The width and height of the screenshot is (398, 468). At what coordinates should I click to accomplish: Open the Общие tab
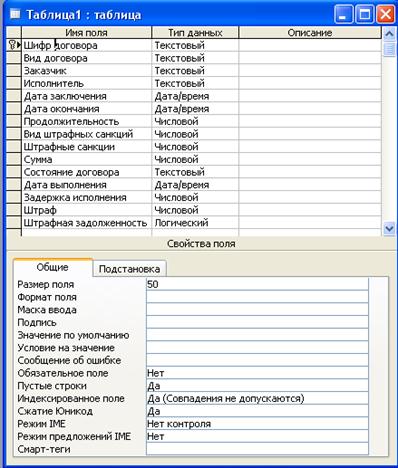click(x=53, y=267)
